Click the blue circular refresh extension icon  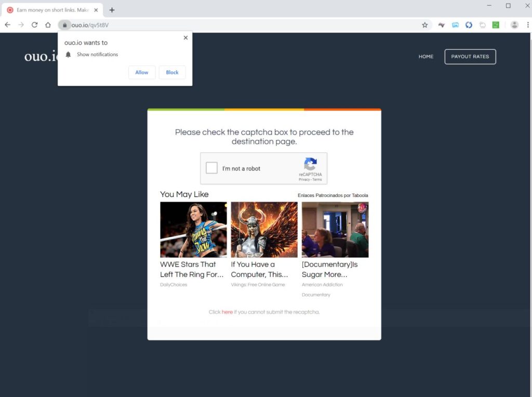pyautogui.click(x=469, y=24)
